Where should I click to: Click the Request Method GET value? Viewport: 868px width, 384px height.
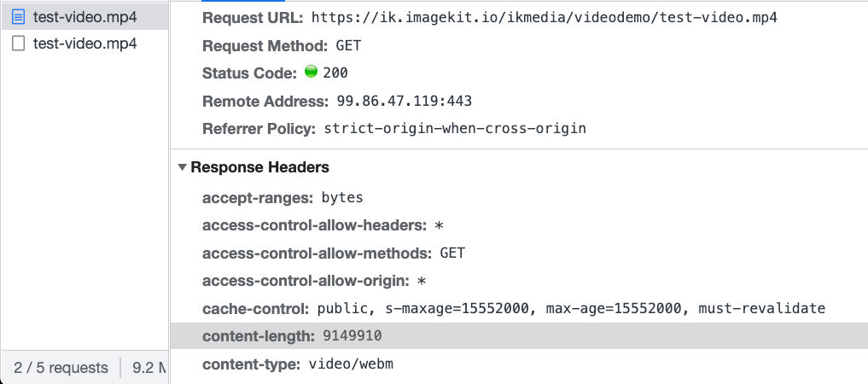[x=349, y=45]
